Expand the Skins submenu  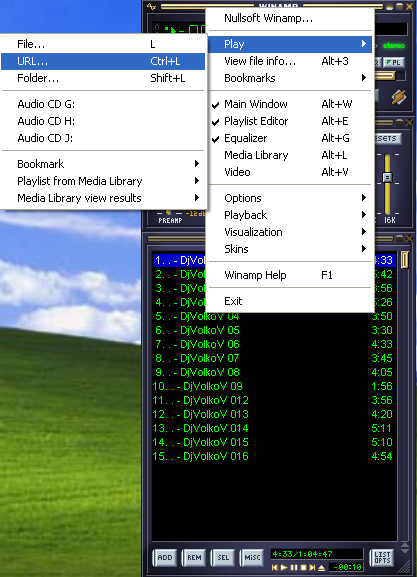pyautogui.click(x=290, y=249)
